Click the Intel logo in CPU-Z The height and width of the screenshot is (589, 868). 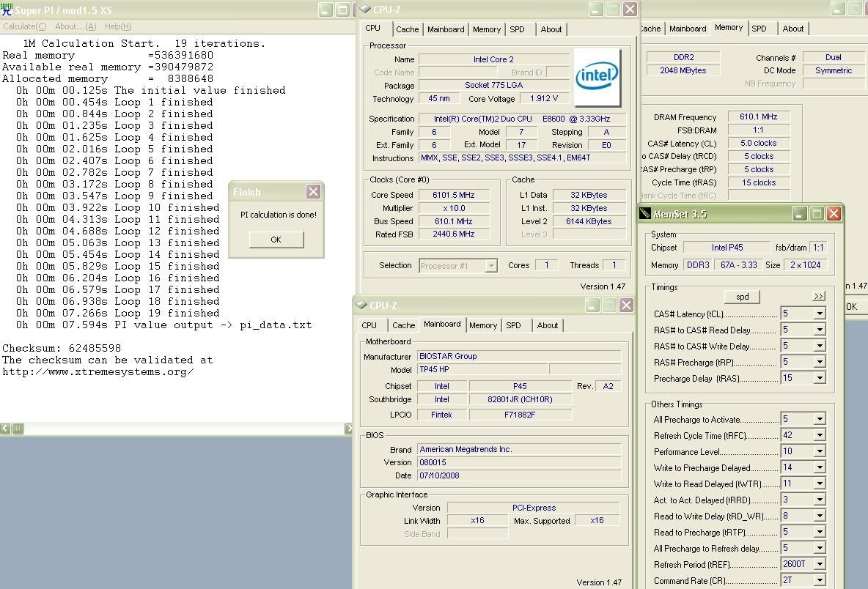pos(597,77)
